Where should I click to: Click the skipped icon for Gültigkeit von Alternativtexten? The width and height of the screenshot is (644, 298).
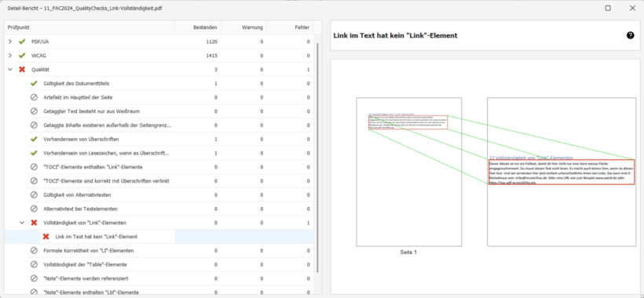point(34,194)
